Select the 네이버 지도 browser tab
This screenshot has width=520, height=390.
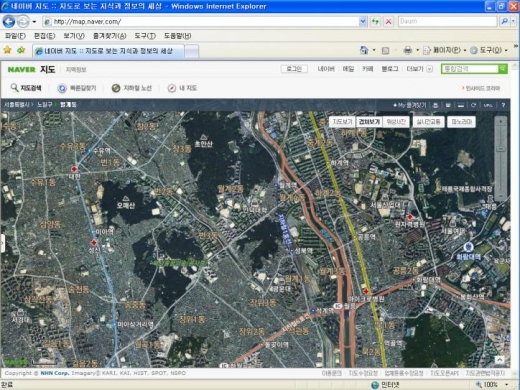(108, 51)
